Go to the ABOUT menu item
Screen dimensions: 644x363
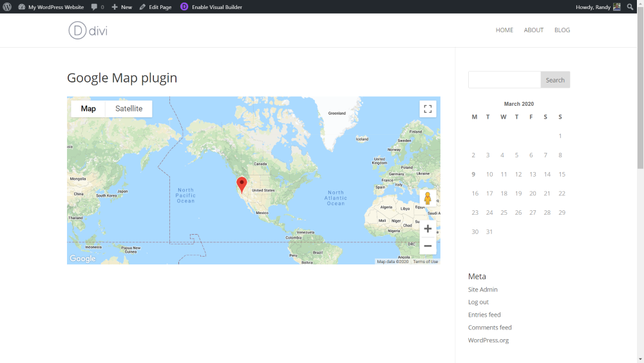coord(533,30)
